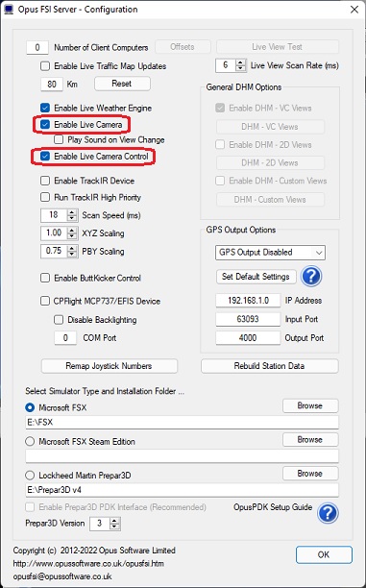Click opusfsi@opussoftware.co.uk email text

pos(62,576)
